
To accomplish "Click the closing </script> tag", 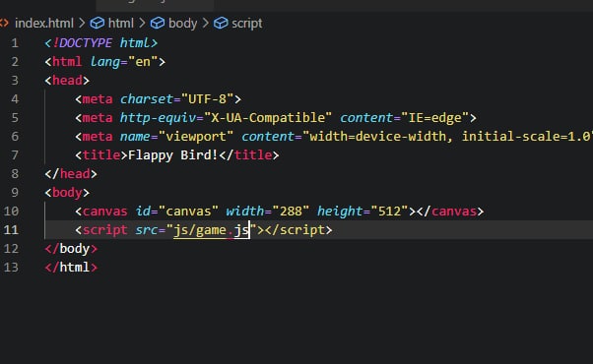I will coord(298,230).
